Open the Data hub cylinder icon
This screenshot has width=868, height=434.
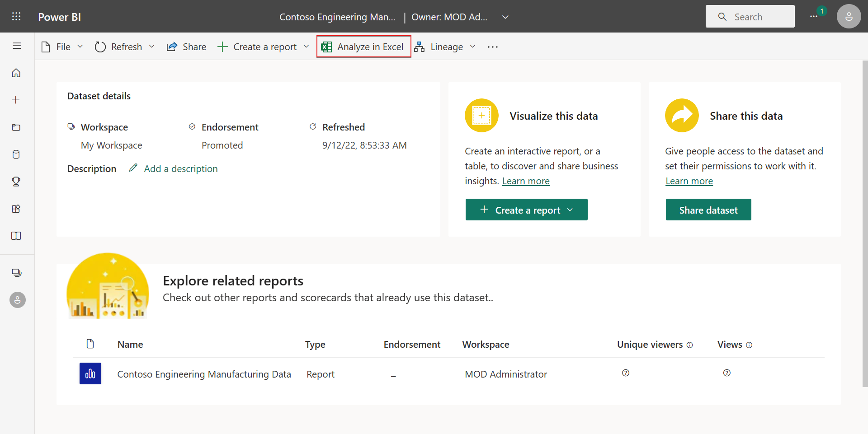(16, 154)
